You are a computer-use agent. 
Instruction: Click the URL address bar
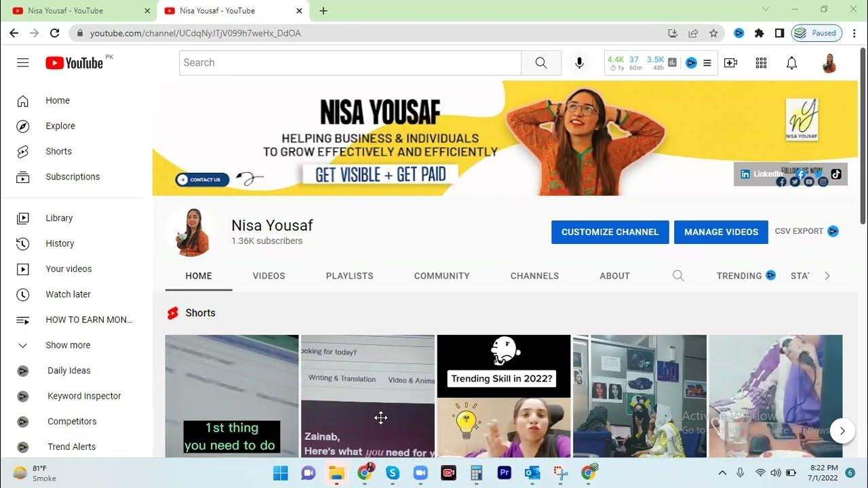370,33
